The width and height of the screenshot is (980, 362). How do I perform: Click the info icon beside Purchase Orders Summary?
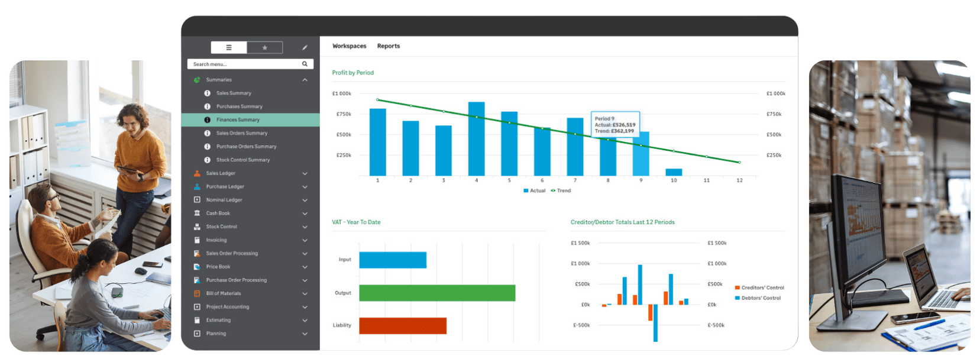(x=207, y=147)
